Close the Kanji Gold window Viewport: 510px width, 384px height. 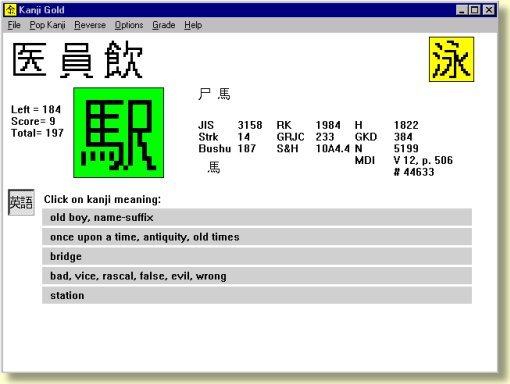pos(489,10)
